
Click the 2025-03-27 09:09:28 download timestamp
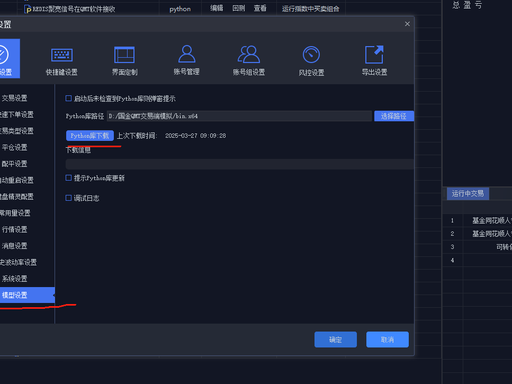pyautogui.click(x=195, y=136)
